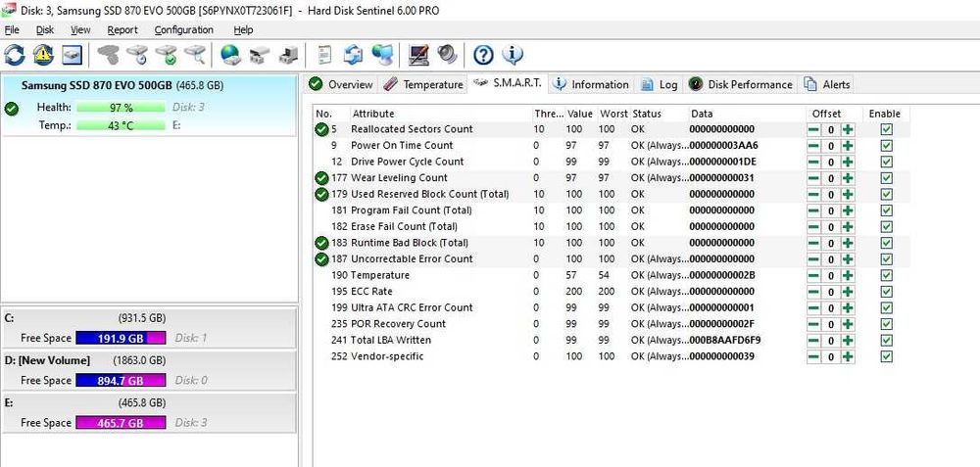Click the refresh icon with yellow warning triangle

coord(43,55)
